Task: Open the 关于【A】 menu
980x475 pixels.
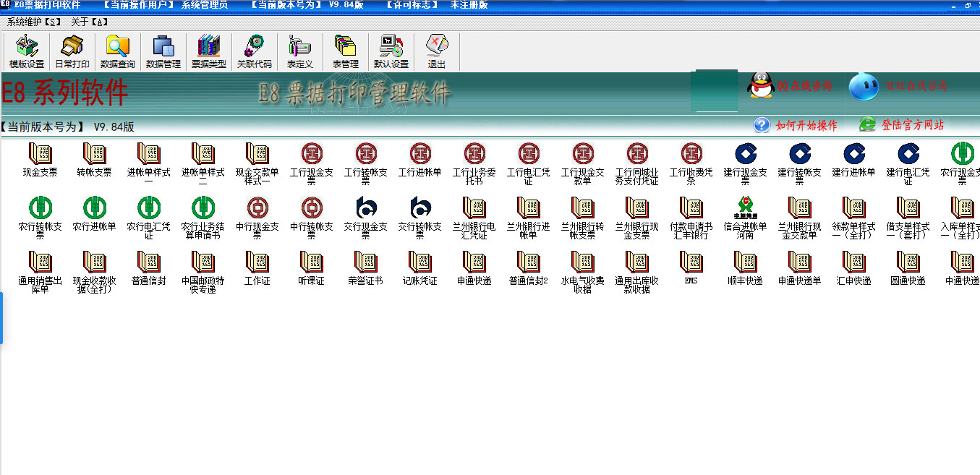Action: pos(90,22)
